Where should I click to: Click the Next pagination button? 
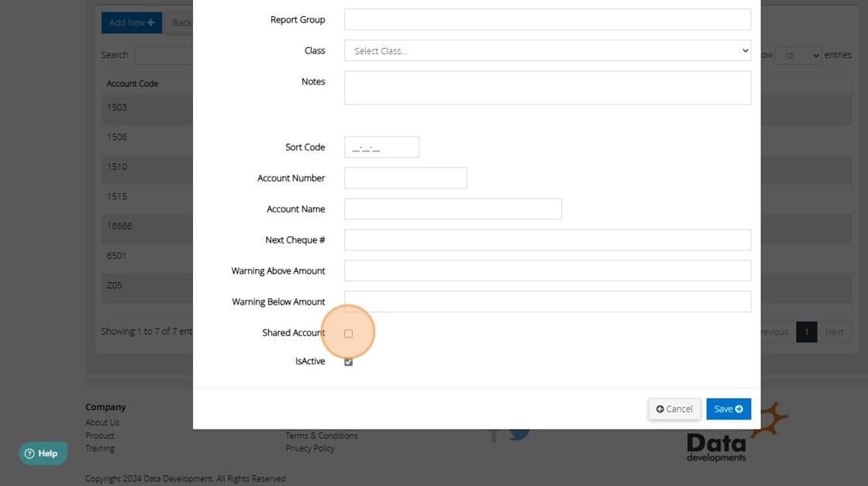834,332
